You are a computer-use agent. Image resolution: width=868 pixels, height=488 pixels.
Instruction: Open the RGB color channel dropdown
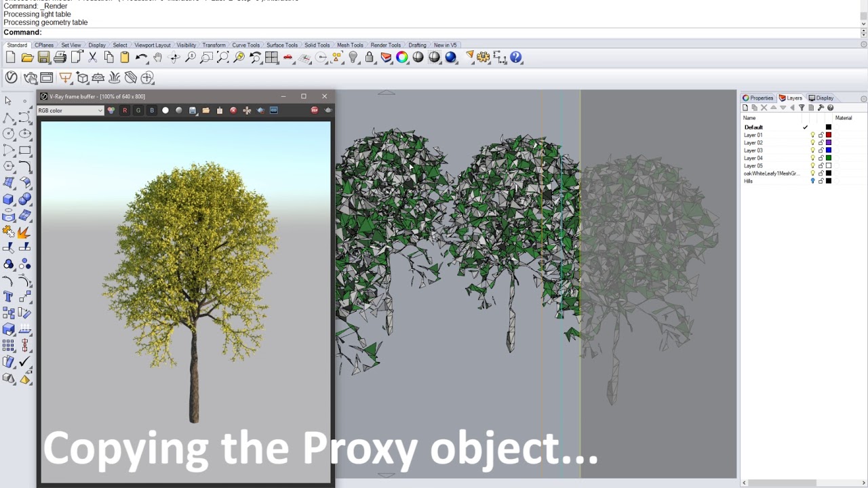pos(71,110)
